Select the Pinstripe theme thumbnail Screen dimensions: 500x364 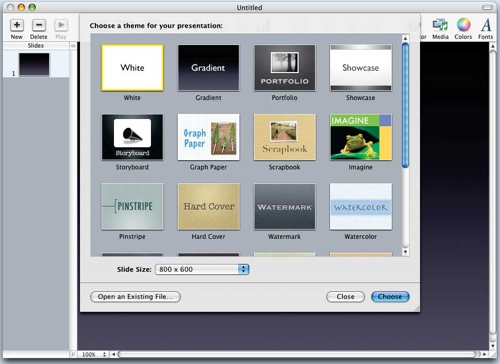pos(132,206)
